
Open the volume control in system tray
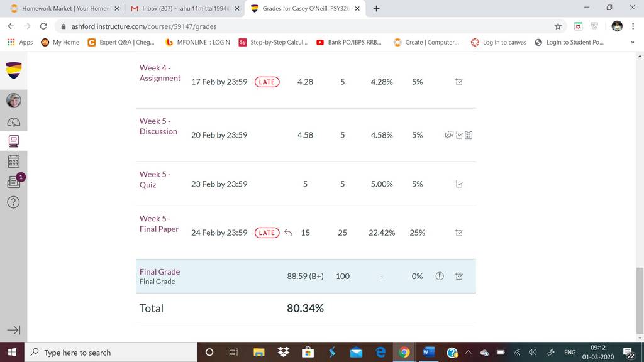tap(533, 352)
